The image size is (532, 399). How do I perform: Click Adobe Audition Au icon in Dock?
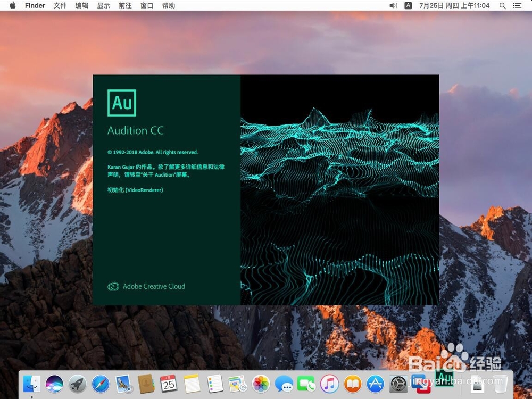[444, 379]
